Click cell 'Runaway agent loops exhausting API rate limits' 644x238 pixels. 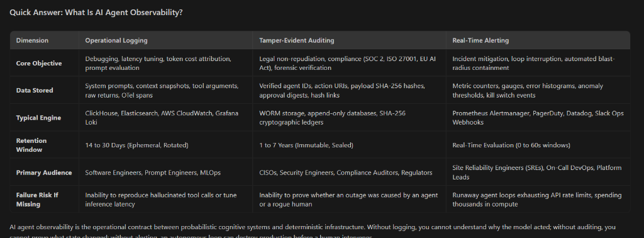(538, 200)
